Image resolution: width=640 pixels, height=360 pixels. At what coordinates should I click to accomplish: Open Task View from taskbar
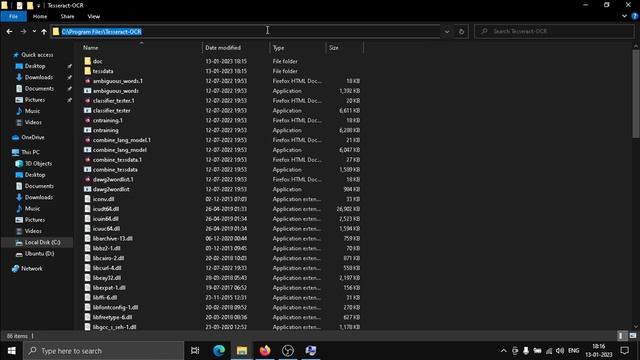coord(195,351)
